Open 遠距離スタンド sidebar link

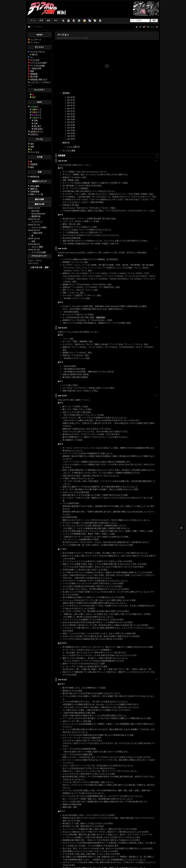coord(37,132)
